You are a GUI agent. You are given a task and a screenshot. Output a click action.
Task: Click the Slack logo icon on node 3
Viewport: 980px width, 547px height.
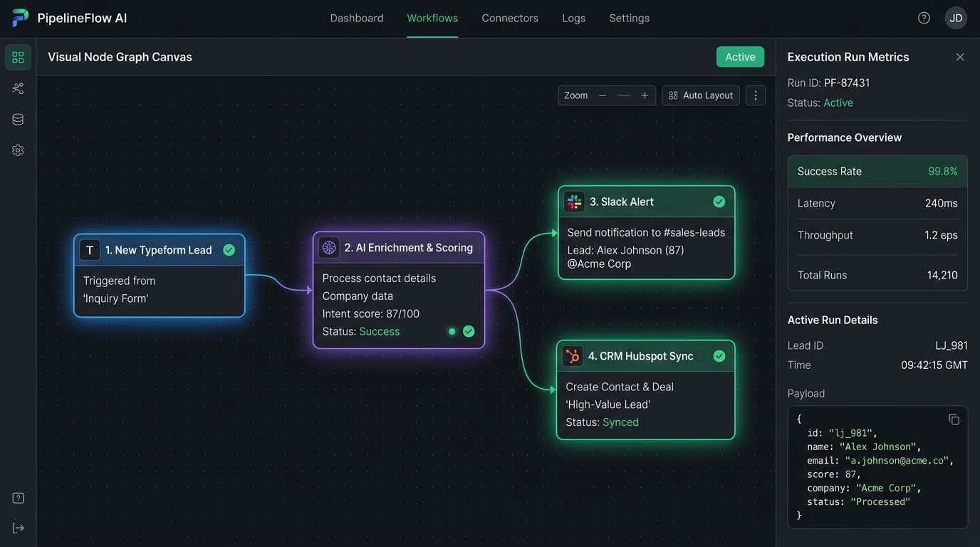click(x=574, y=202)
